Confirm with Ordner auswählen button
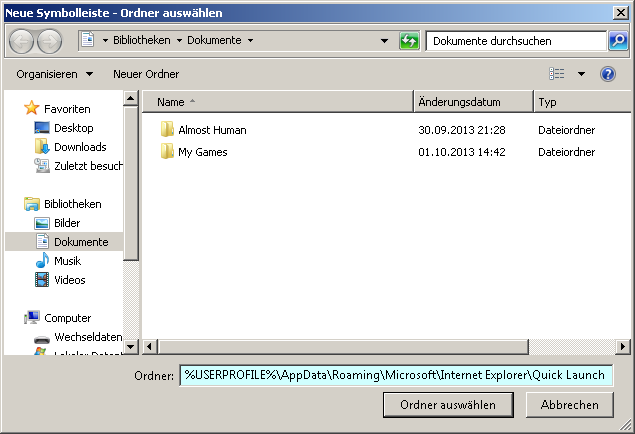This screenshot has width=635, height=434. click(x=448, y=404)
